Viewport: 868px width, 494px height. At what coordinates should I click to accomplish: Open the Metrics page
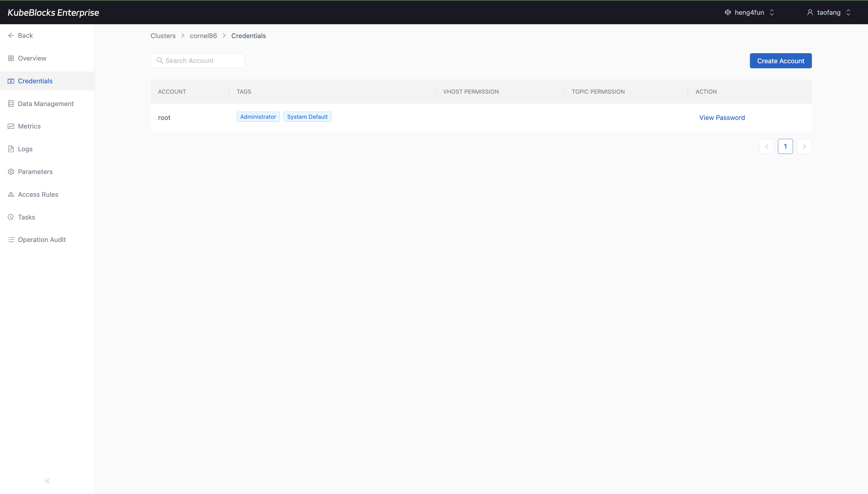(x=48, y=126)
